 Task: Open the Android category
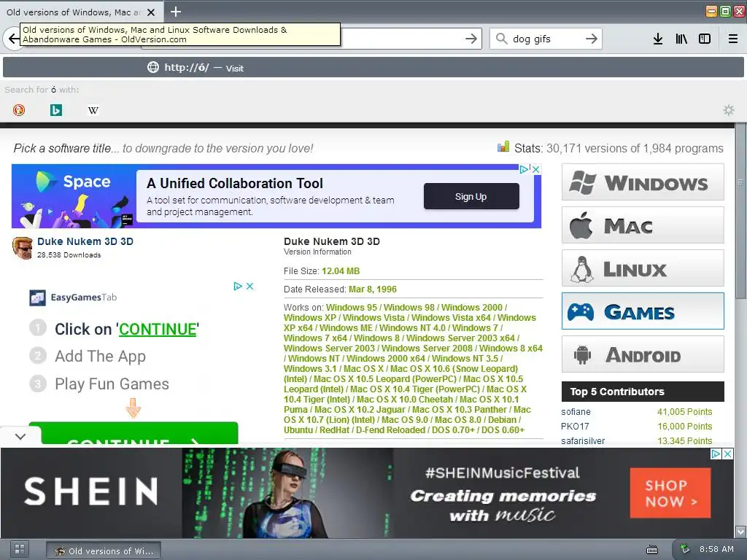[x=643, y=354]
